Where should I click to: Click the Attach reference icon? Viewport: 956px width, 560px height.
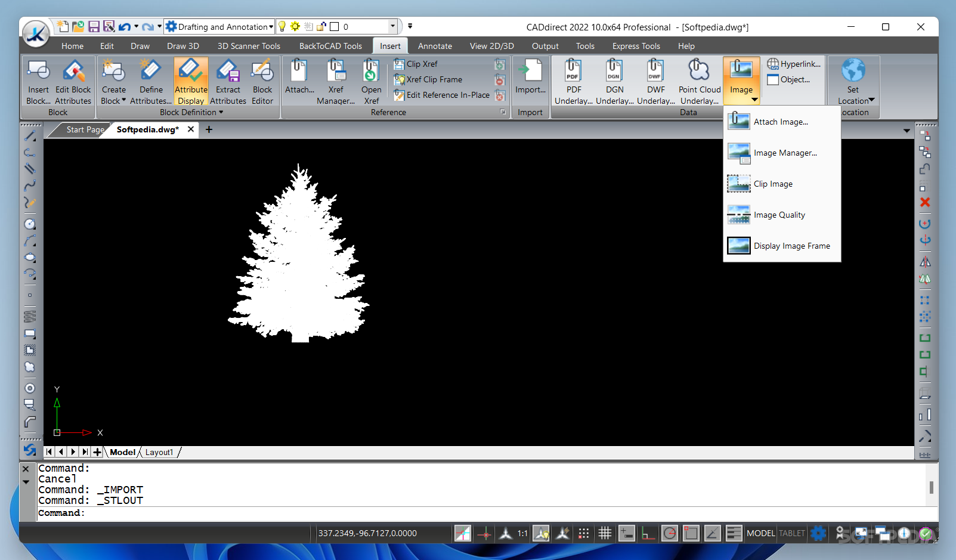pyautogui.click(x=299, y=76)
